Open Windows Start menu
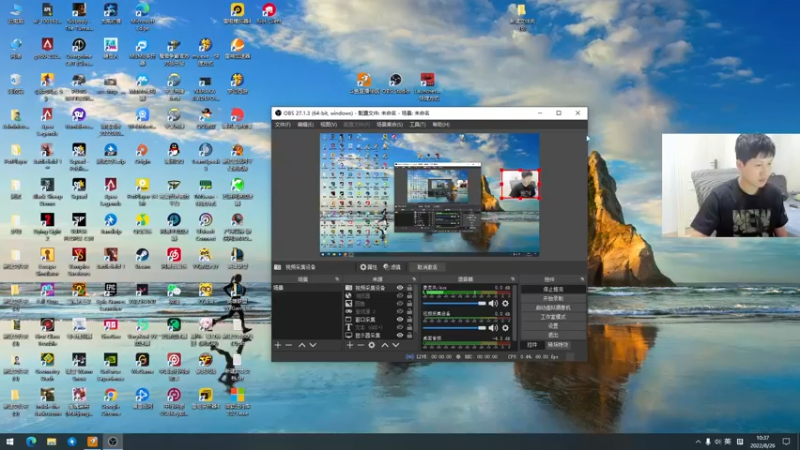Screen dimensions: 800x450 10,441
